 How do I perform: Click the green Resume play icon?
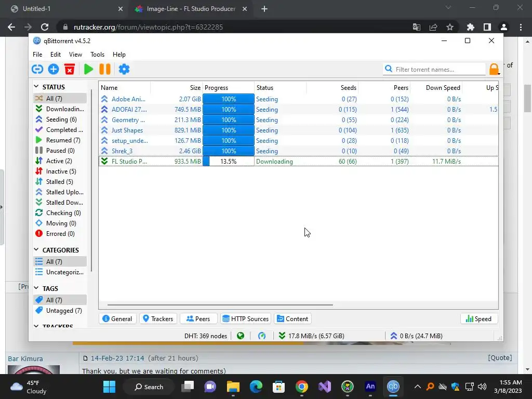coord(88,69)
